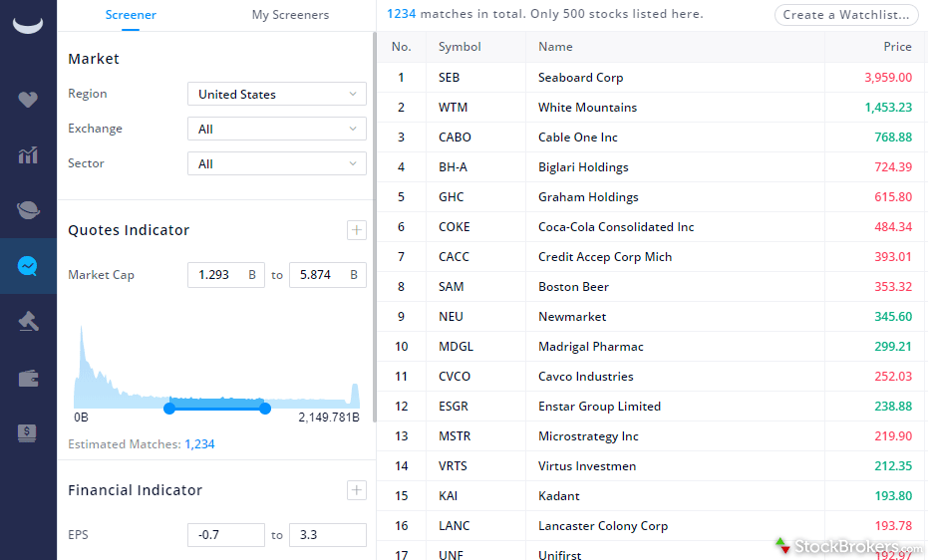Open the wallet icon in sidebar
928x560 pixels.
click(x=28, y=379)
